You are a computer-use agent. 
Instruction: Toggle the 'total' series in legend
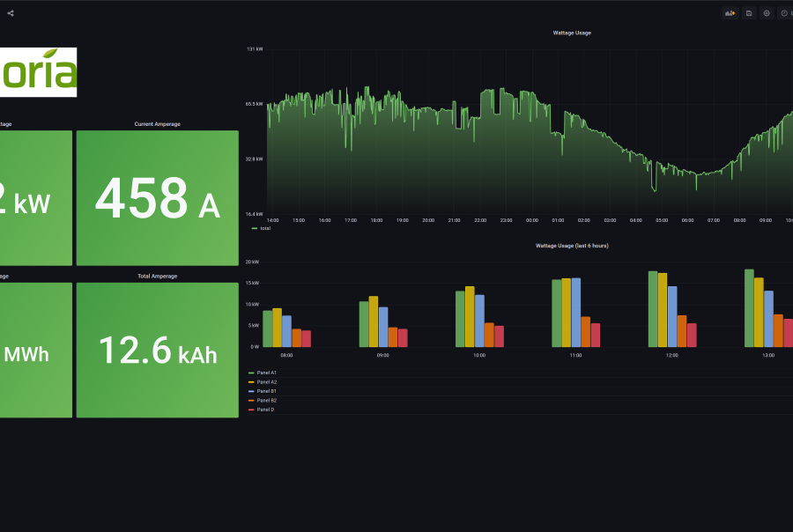pos(265,228)
